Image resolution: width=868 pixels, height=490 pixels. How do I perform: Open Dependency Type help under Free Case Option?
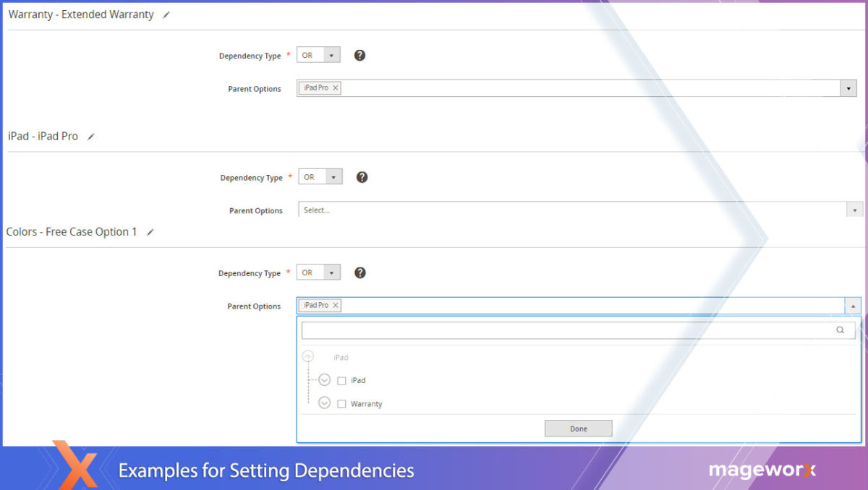click(360, 272)
